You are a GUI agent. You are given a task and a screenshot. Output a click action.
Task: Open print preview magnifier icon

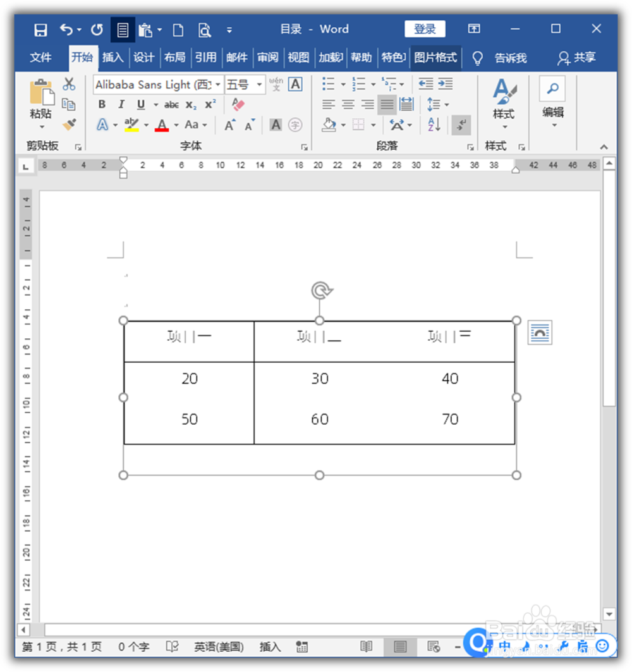pos(204,30)
